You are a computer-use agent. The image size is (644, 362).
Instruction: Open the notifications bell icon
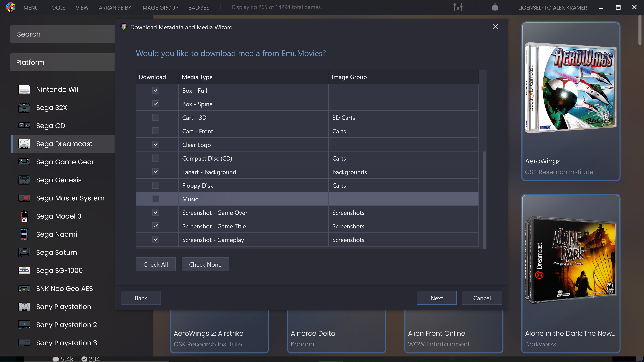(x=495, y=7)
